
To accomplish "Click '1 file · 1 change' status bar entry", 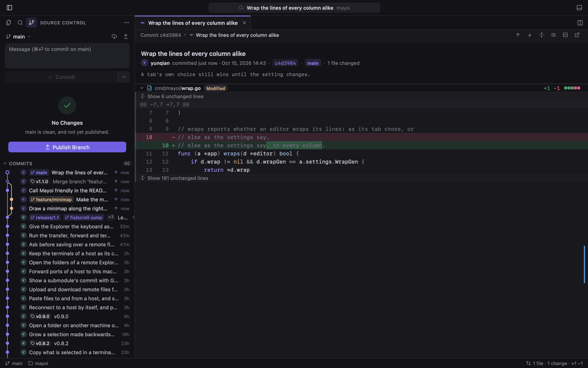I will [x=554, y=363].
